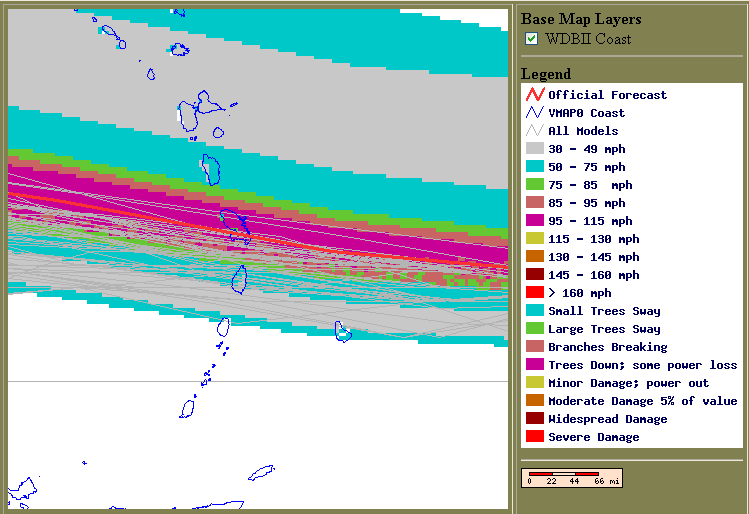Viewport: 749px width, 514px height.
Task: Click the VMAP0 Coast blue line icon
Action: (x=535, y=113)
